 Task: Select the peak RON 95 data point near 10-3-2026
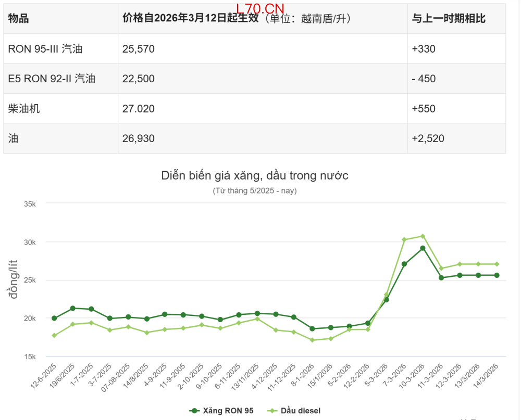click(x=422, y=248)
